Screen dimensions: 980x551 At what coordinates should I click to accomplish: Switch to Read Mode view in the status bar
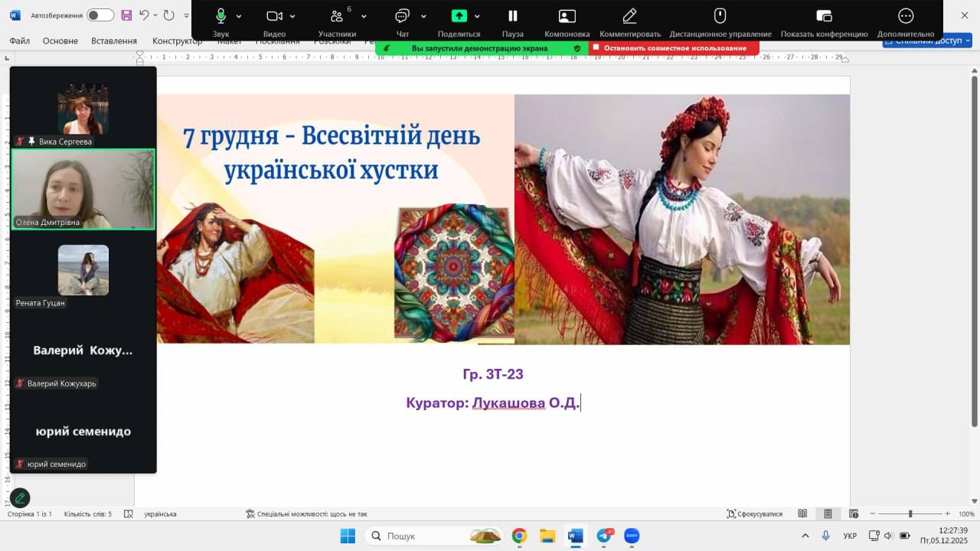tap(802, 514)
